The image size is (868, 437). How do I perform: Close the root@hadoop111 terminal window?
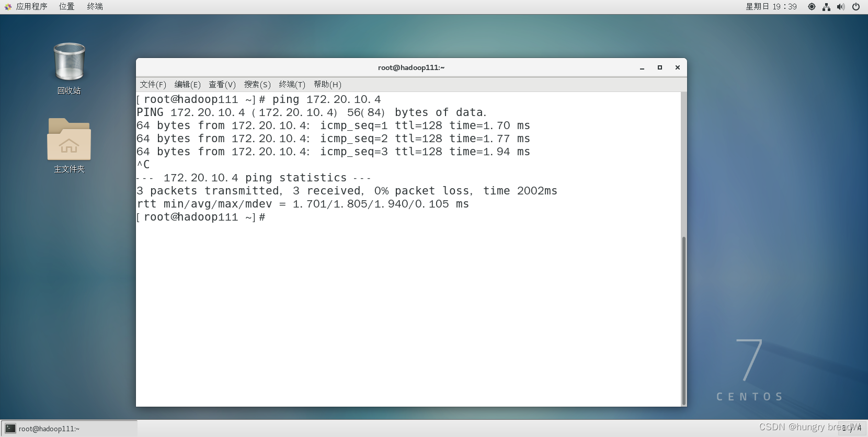[678, 67]
